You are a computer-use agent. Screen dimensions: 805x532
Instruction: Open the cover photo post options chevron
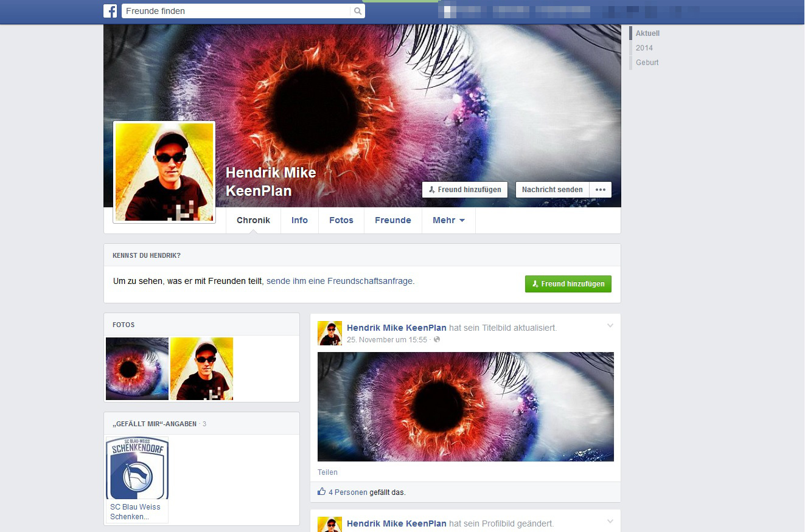(x=610, y=326)
